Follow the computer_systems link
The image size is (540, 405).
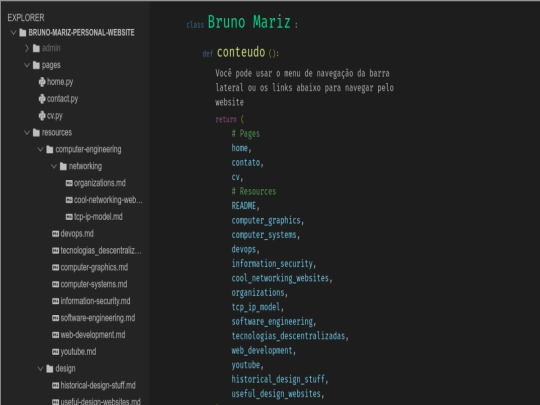[x=264, y=235]
